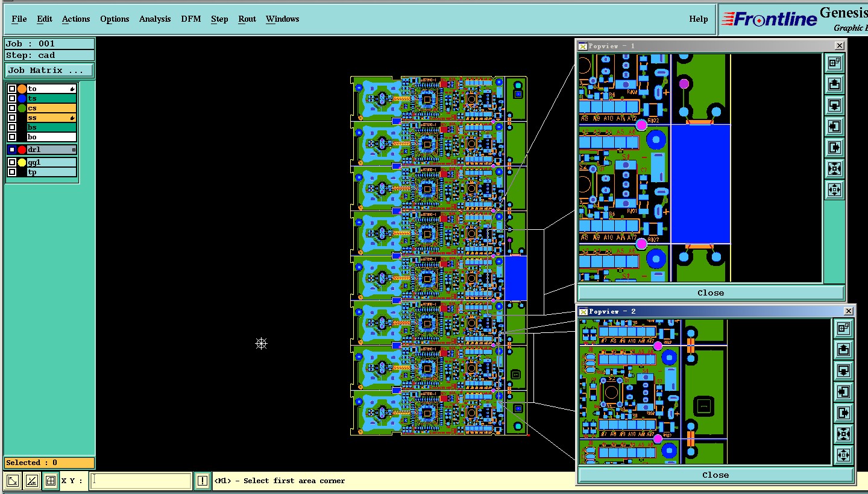Pan right using Popview 1 right-arrow icon

(834, 147)
